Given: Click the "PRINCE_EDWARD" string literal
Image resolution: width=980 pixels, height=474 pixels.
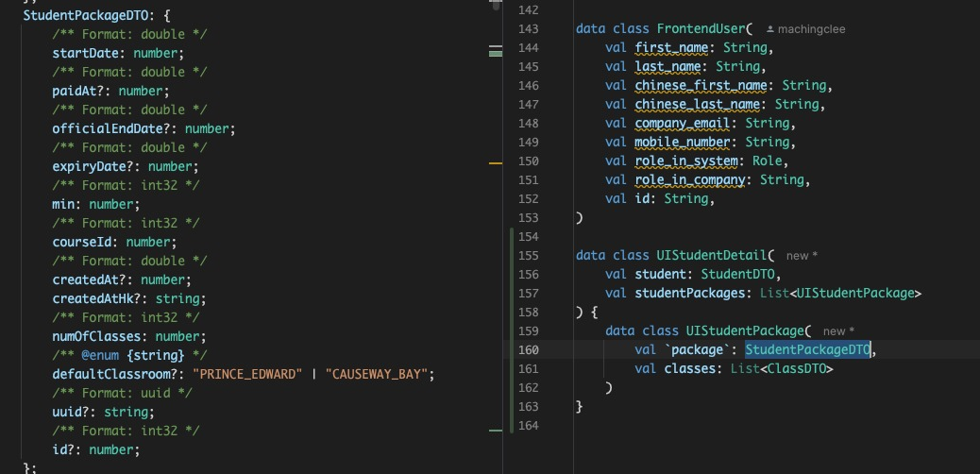Looking at the screenshot, I should [x=247, y=374].
